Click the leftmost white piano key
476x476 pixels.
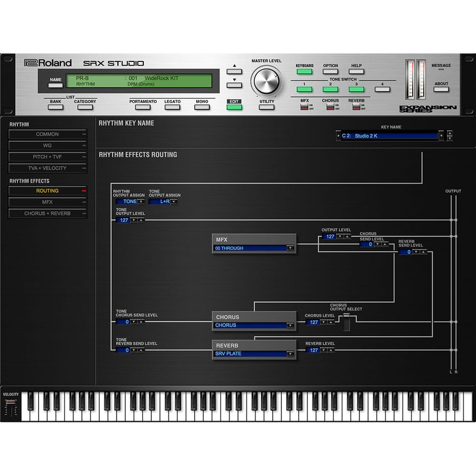[x=25, y=407]
